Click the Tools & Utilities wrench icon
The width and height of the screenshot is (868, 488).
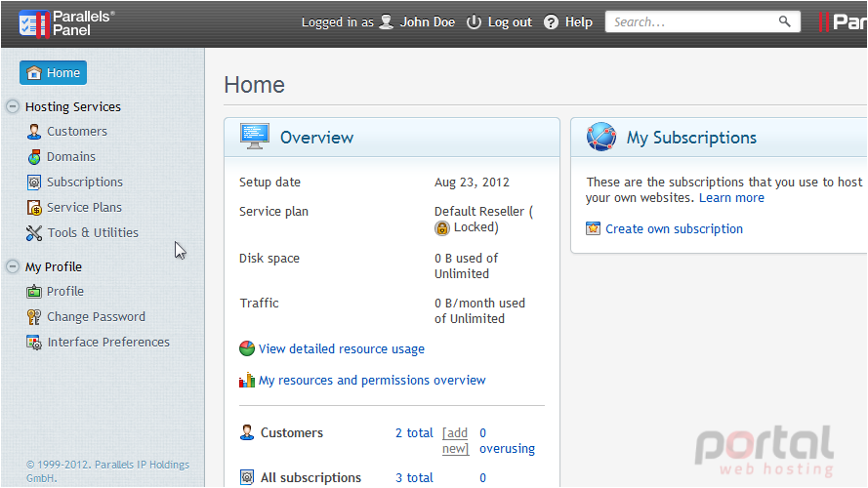pyautogui.click(x=34, y=233)
